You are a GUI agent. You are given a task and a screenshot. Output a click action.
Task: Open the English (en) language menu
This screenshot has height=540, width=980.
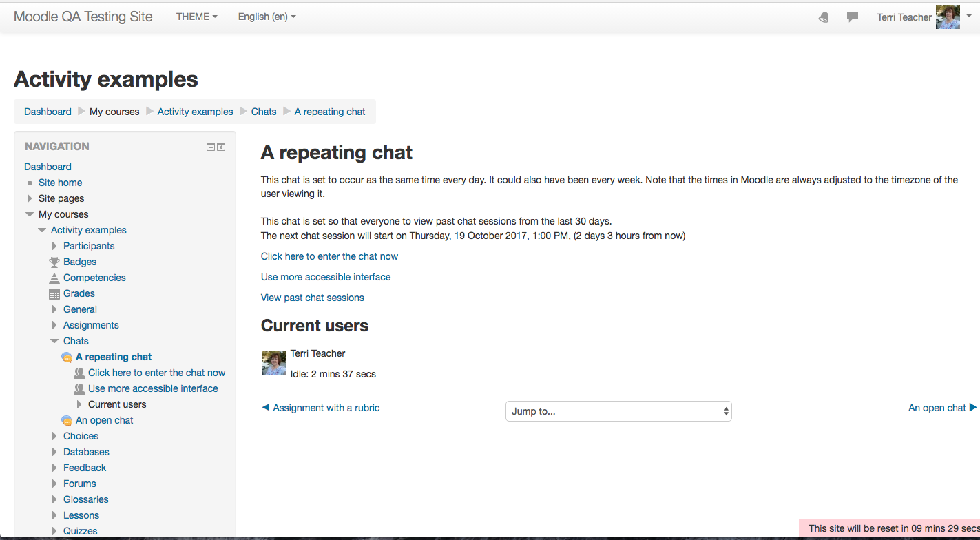tap(267, 17)
